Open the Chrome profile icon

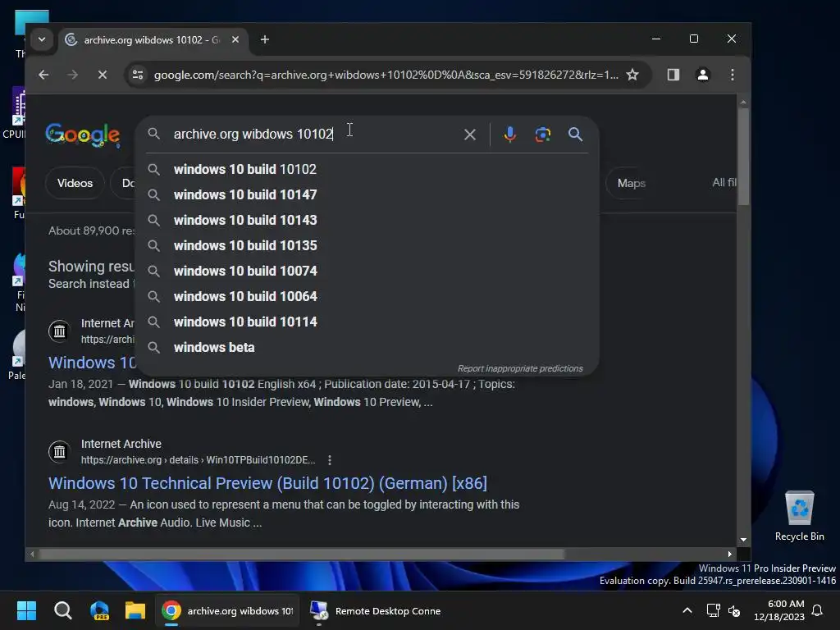coord(703,75)
